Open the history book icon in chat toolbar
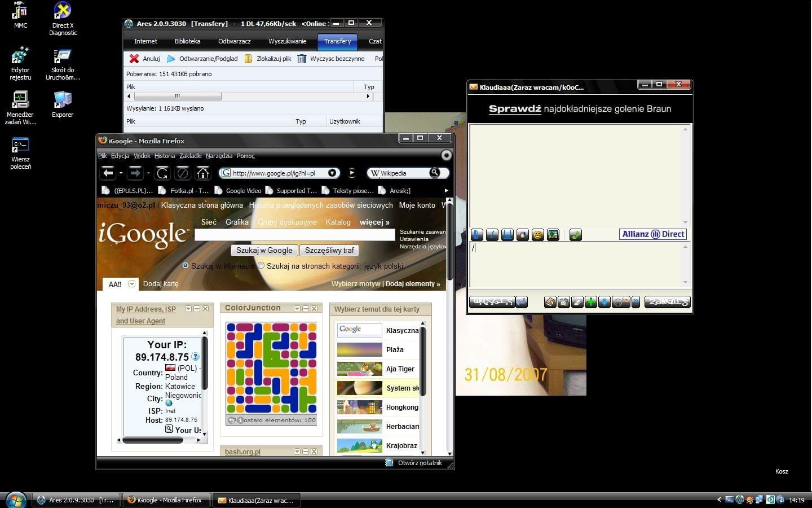The height and width of the screenshot is (508, 812). point(550,302)
